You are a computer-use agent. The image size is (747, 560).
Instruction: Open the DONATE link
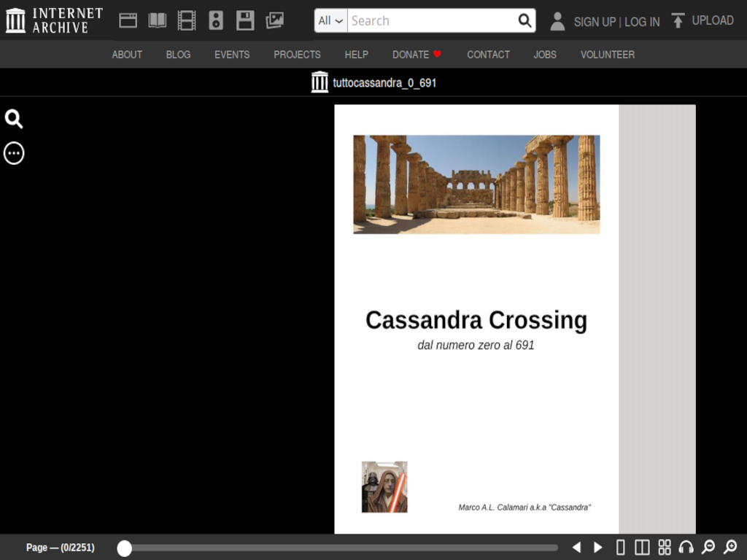pyautogui.click(x=417, y=55)
